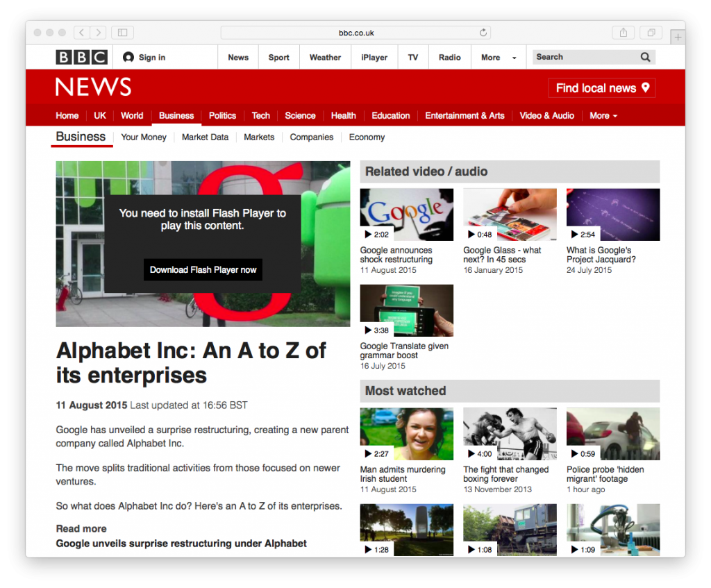Play the 1:28 video thumbnail
Image resolution: width=711 pixels, height=588 pixels.
pos(407,530)
